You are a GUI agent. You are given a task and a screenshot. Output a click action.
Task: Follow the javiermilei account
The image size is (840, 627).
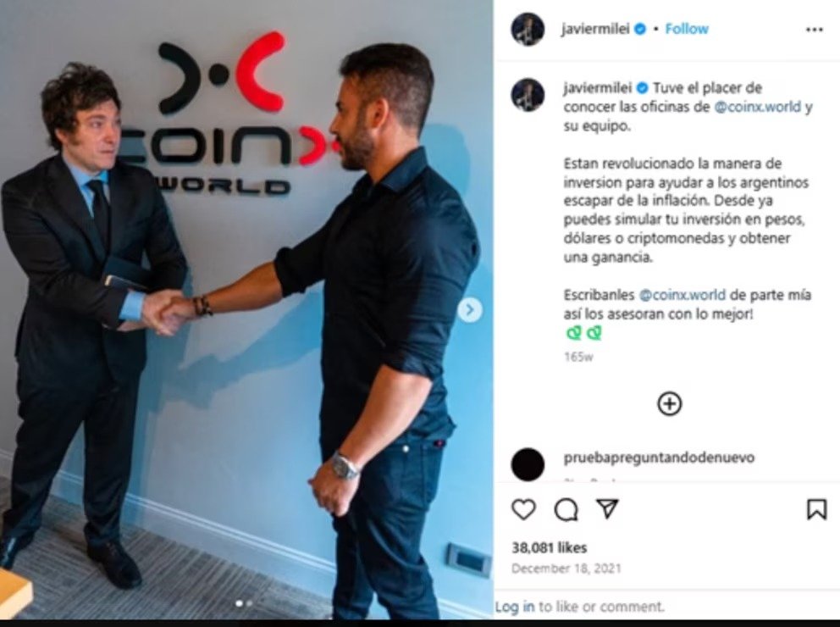coord(686,29)
